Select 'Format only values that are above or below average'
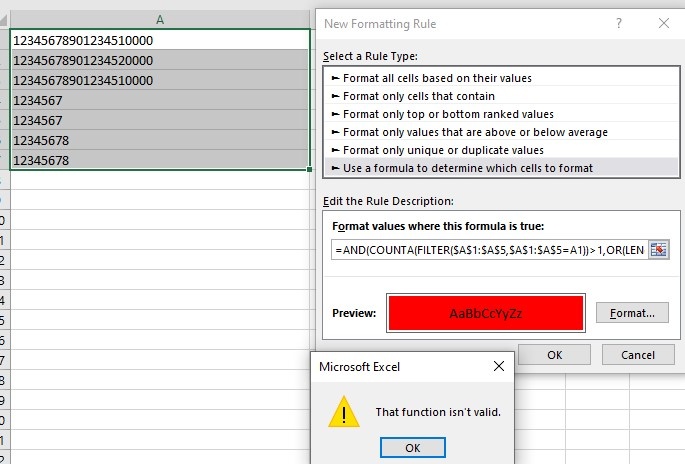 (502, 132)
